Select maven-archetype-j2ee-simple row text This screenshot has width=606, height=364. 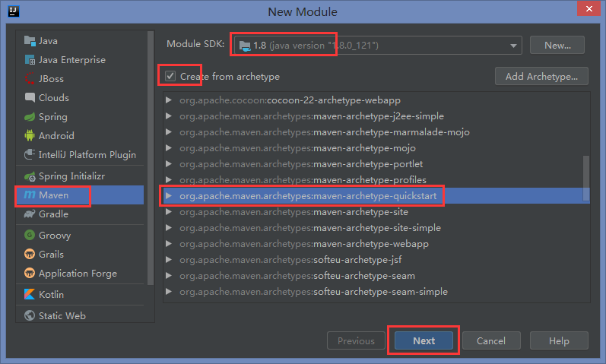click(x=312, y=116)
